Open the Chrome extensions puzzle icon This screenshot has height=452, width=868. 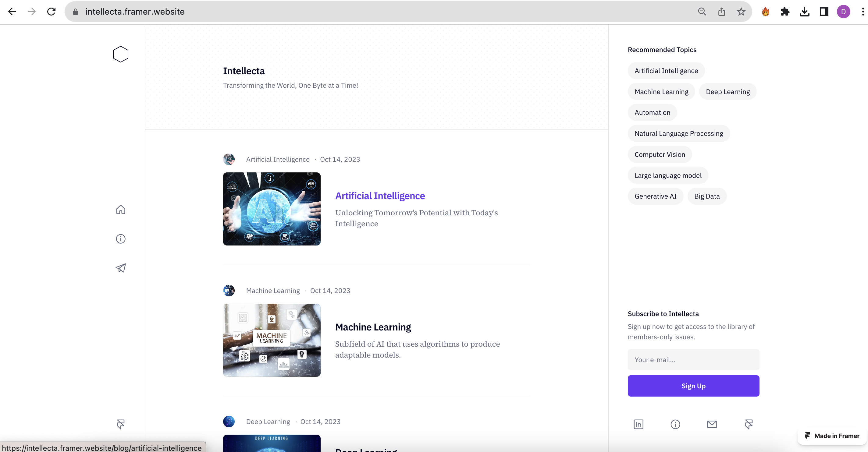(x=785, y=12)
